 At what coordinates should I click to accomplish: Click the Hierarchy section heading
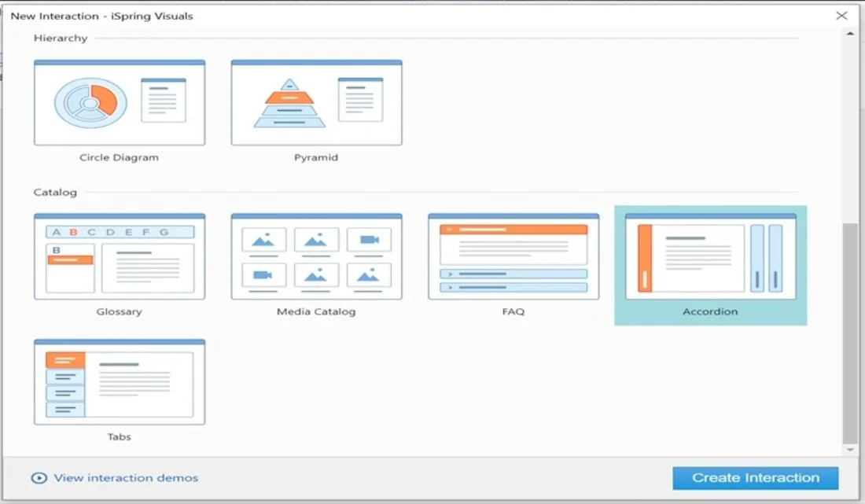[60, 38]
